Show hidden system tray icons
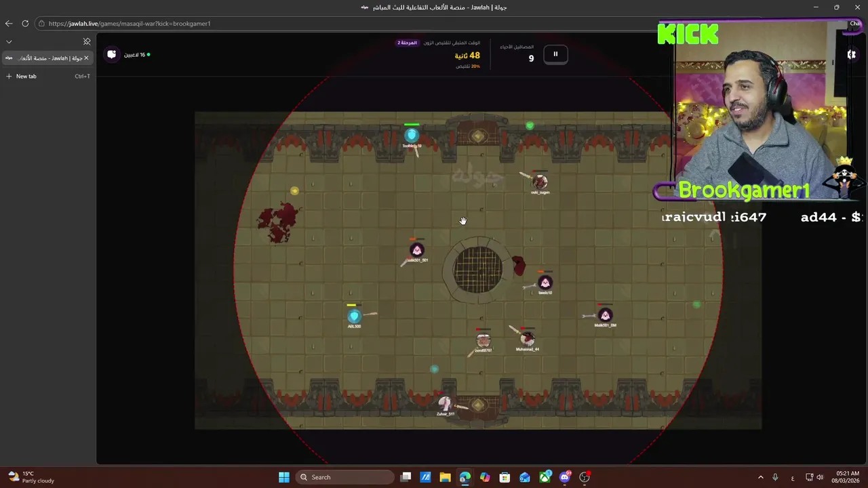Viewport: 868px width, 488px height. [x=760, y=477]
